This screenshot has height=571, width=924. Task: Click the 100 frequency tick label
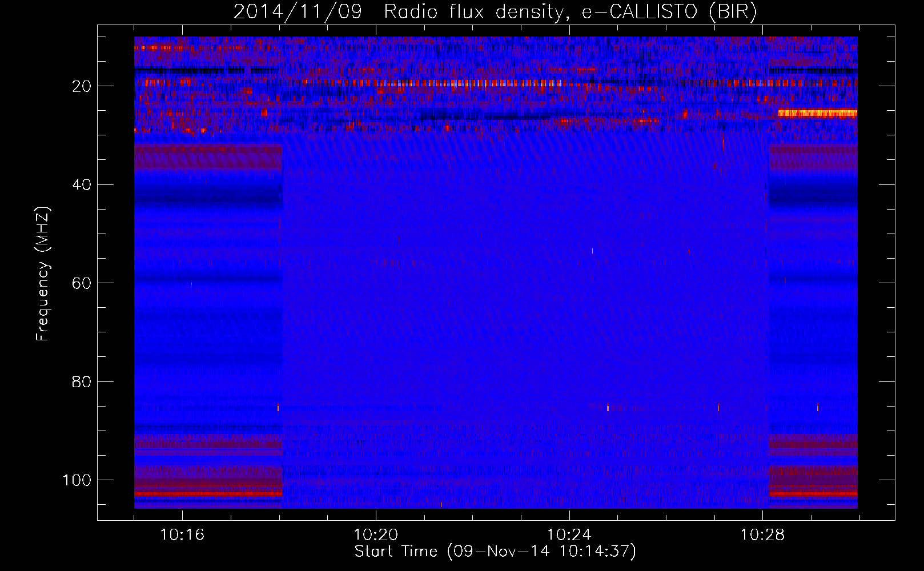(77, 480)
